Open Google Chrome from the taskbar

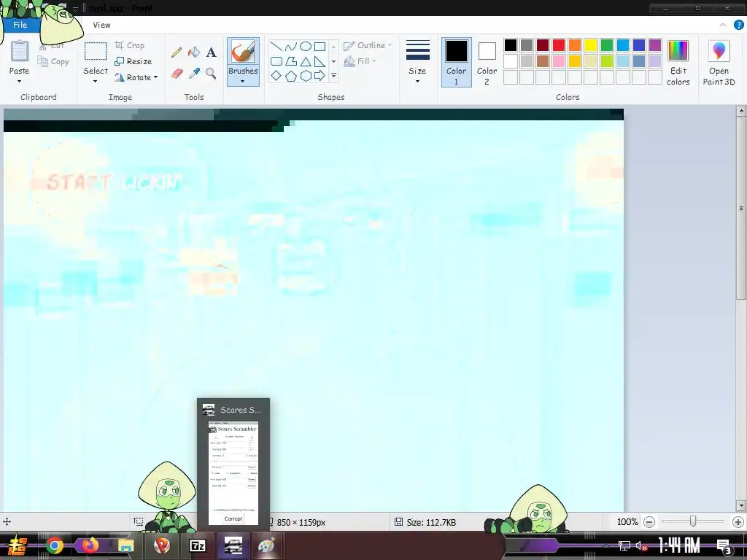tap(55, 545)
